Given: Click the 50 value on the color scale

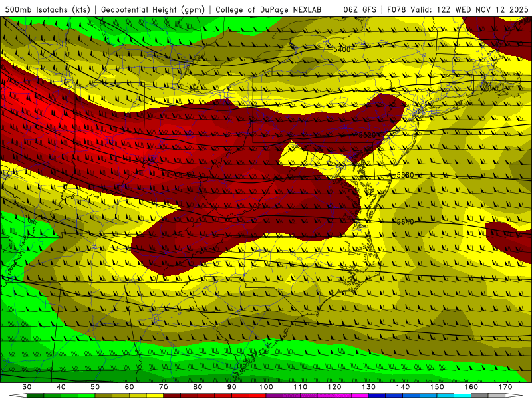Looking at the screenshot, I should pos(95,387).
